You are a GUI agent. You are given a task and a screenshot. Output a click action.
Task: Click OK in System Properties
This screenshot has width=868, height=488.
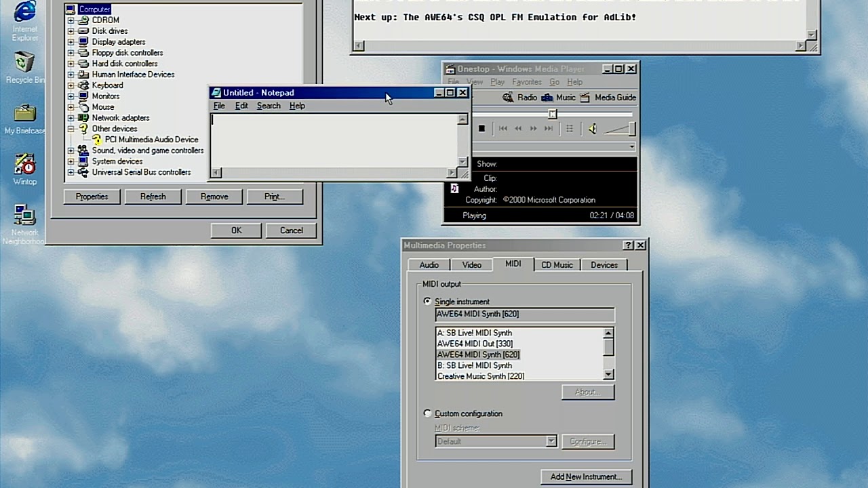(236, 230)
